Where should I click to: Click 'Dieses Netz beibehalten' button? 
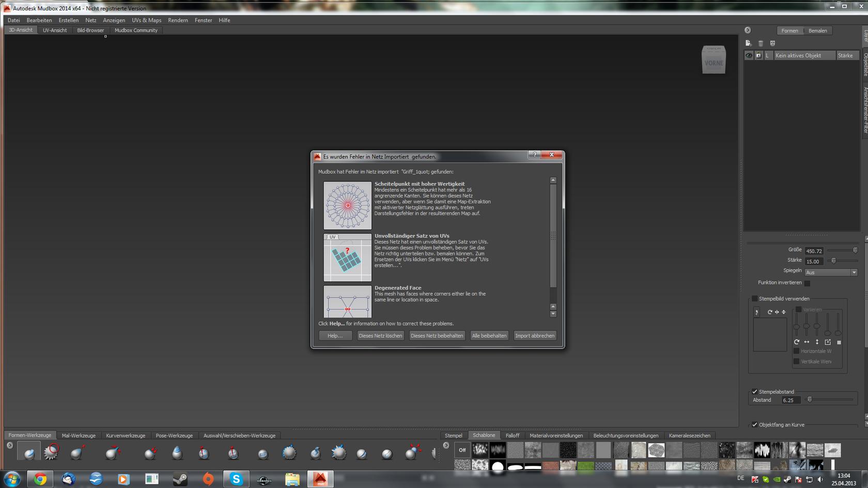click(x=437, y=336)
